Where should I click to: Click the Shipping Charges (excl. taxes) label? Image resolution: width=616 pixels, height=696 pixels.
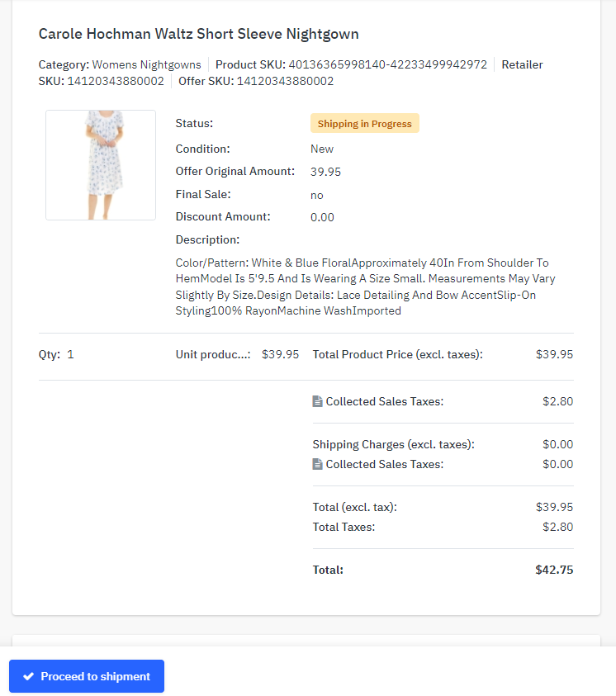pos(394,444)
